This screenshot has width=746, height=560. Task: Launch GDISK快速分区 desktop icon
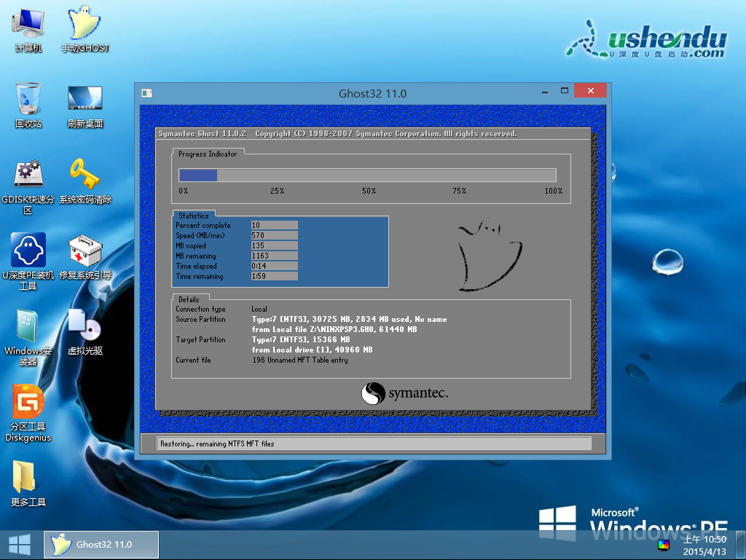(28, 187)
